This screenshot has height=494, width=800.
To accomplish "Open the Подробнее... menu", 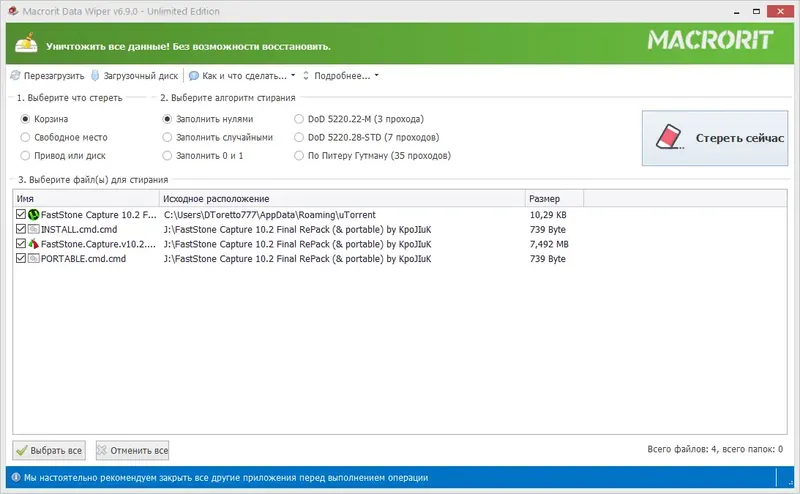I will coord(341,76).
